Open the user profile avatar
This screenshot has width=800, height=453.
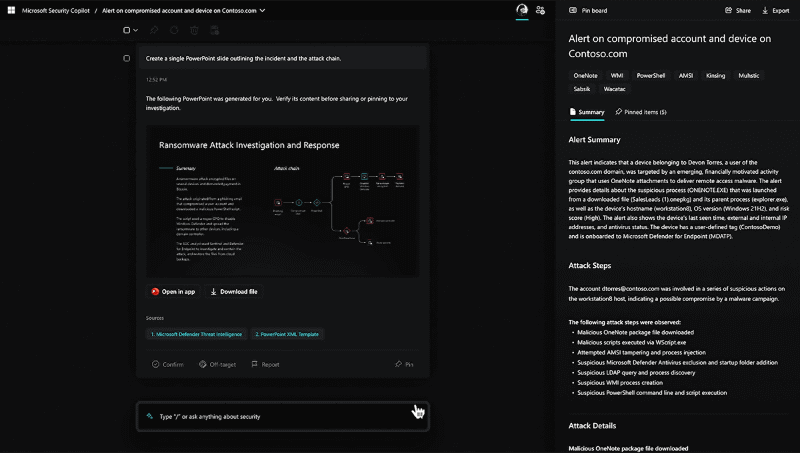pyautogui.click(x=521, y=10)
